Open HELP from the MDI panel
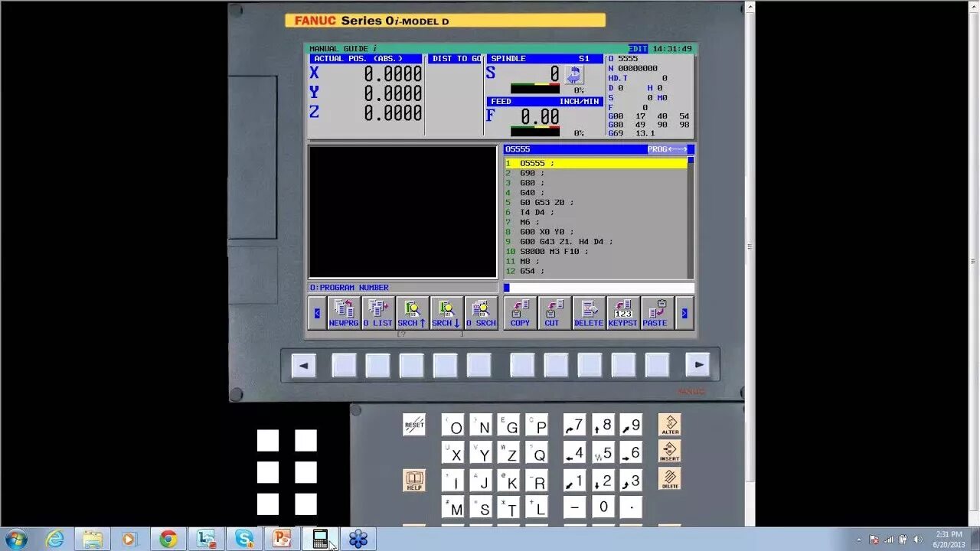Image resolution: width=980 pixels, height=551 pixels. (414, 480)
